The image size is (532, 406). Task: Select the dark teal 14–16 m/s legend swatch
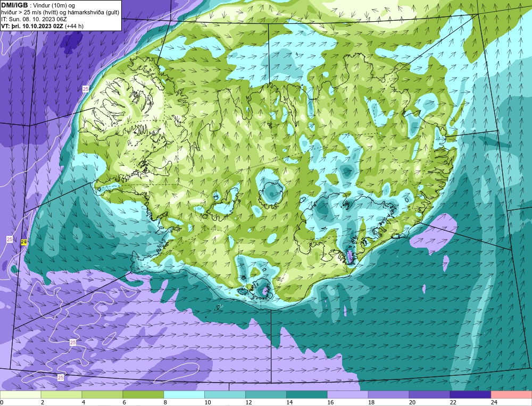[307, 395]
